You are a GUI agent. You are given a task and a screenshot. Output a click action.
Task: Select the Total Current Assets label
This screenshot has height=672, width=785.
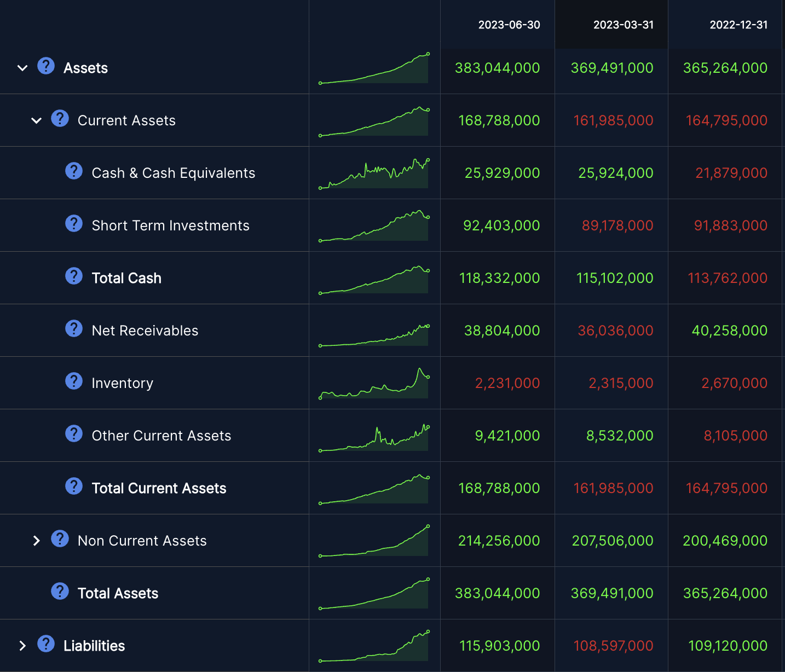click(159, 488)
